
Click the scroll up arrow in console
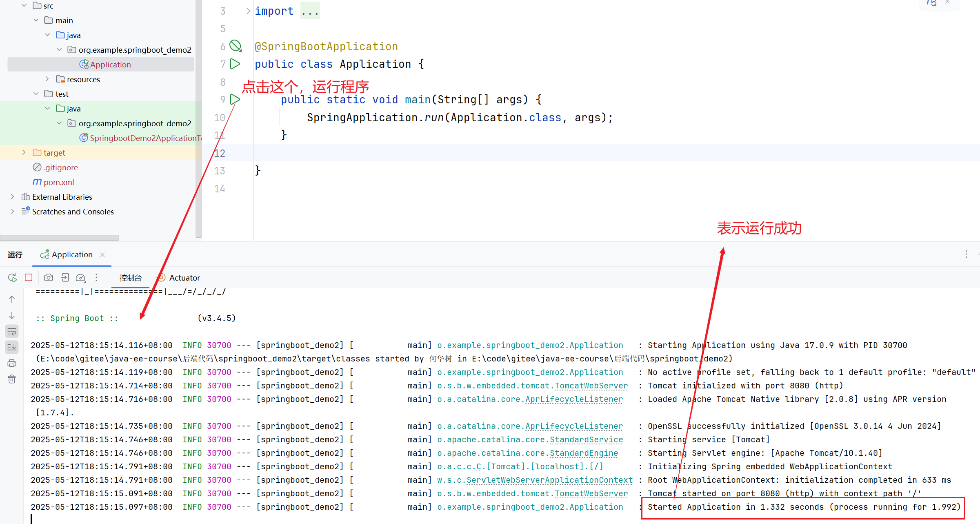click(12, 299)
